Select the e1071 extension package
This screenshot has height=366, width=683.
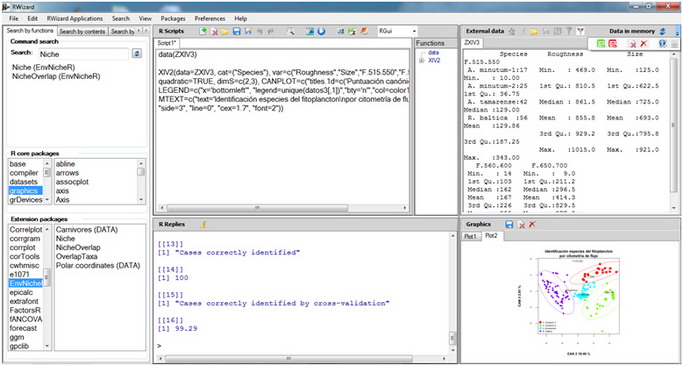point(19,274)
